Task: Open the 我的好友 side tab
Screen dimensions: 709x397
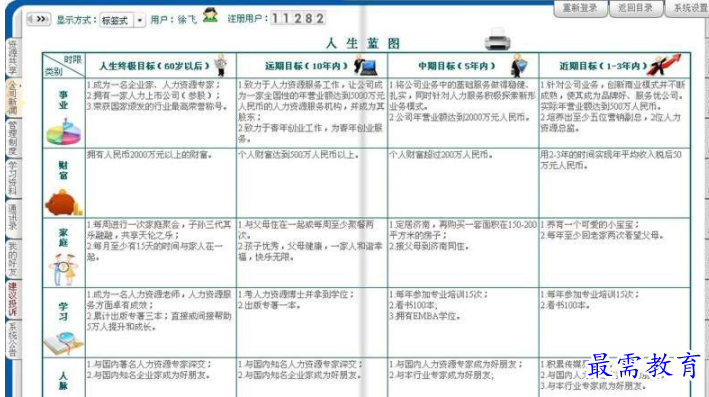Action: 13,259
